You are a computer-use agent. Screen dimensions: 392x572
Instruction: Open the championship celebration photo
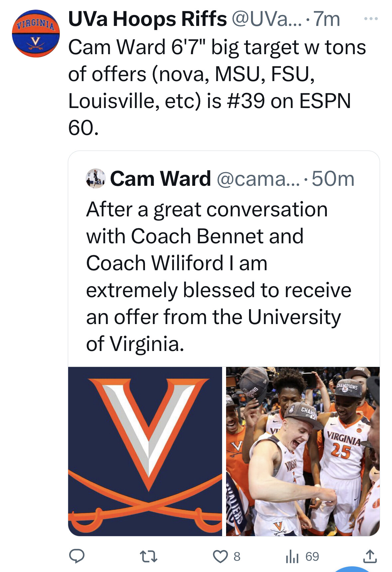[303, 451]
